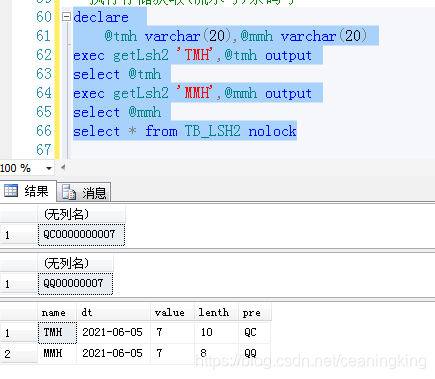Image resolution: width=435 pixels, height=379 pixels.
Task: Select the value 7 cell in MMH row
Action: (172, 353)
